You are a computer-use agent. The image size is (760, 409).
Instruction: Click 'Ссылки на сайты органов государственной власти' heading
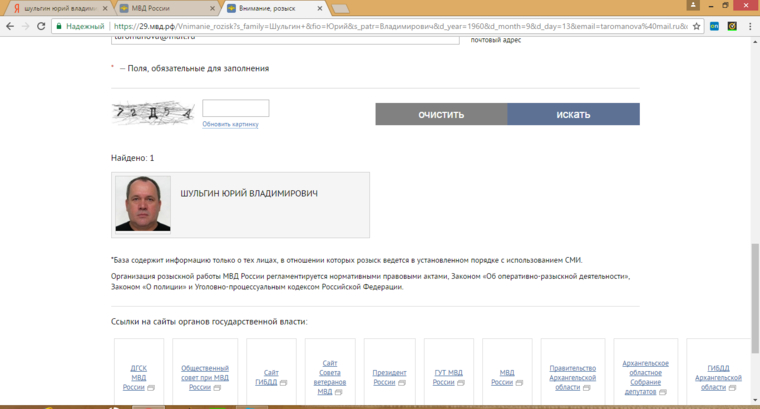tap(209, 322)
